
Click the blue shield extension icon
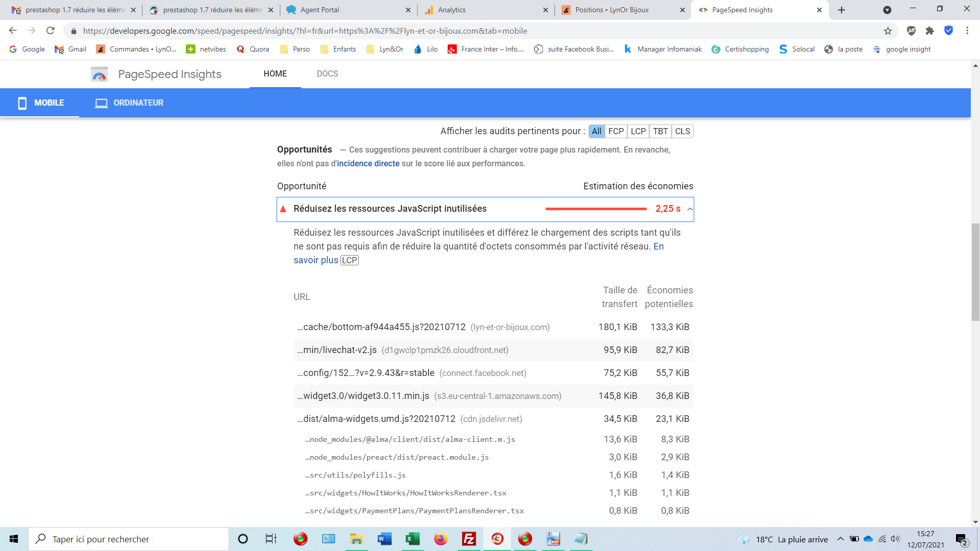coord(948,31)
